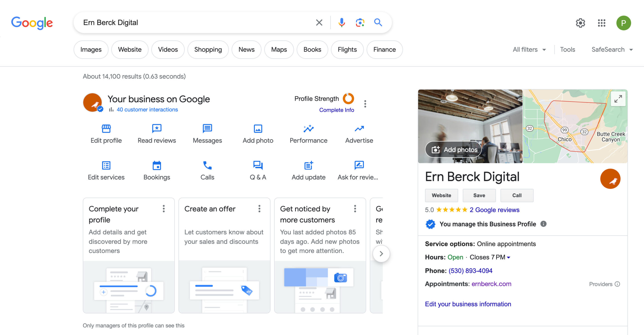The image size is (644, 335).
Task: Switch to the Flights tab
Action: [x=347, y=50]
